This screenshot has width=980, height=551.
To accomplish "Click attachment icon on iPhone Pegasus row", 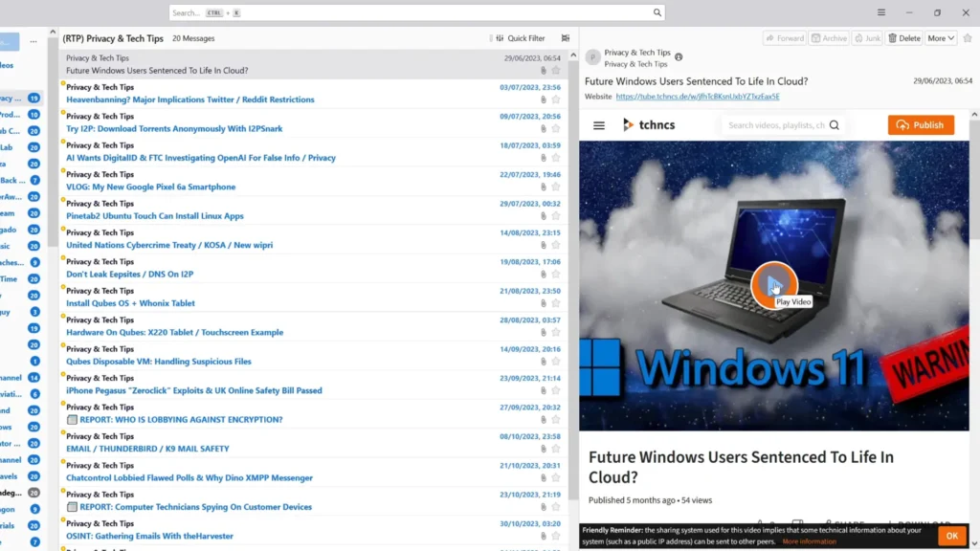I will (544, 390).
